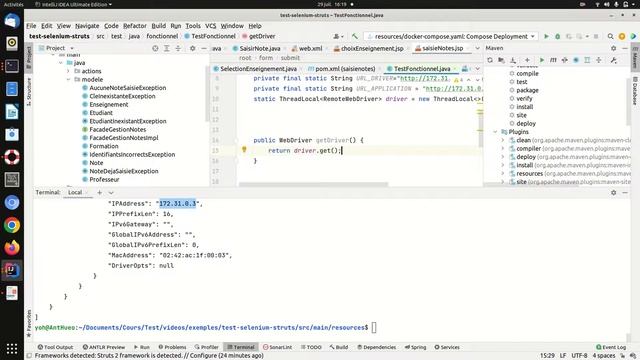Open the File menu
The height and width of the screenshot is (360, 640).
tap(31, 26)
